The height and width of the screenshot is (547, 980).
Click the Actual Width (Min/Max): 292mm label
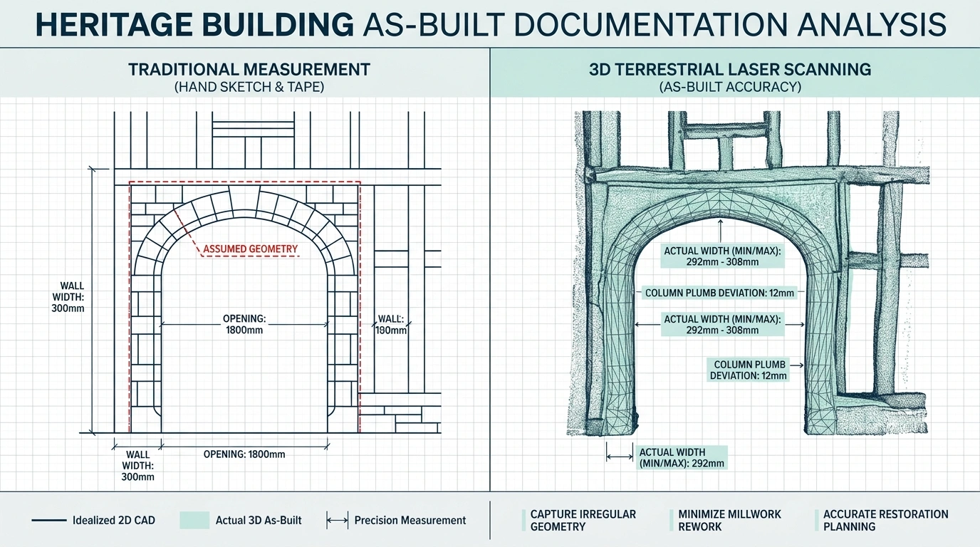(681, 457)
